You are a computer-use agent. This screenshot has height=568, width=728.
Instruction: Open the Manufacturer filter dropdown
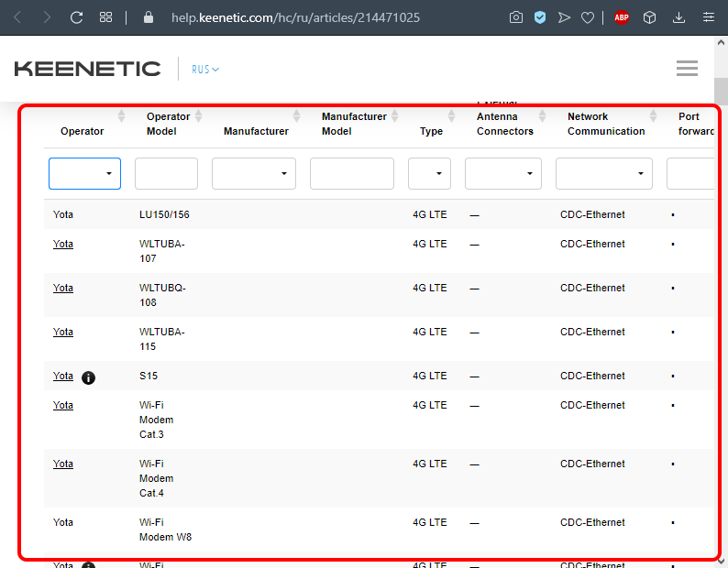click(254, 173)
